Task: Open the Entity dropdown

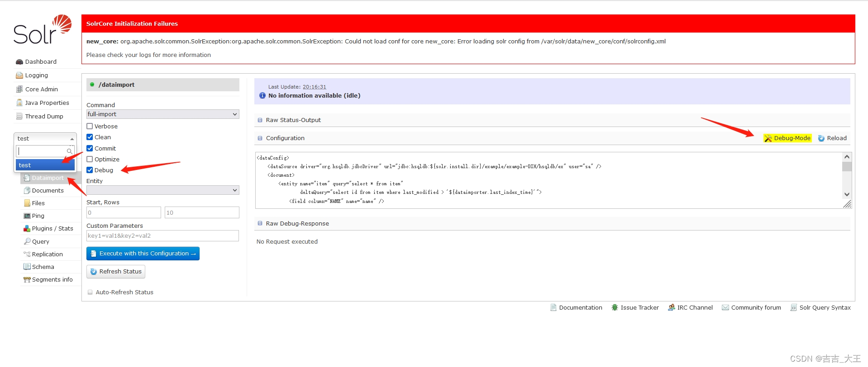Action: coord(163,190)
